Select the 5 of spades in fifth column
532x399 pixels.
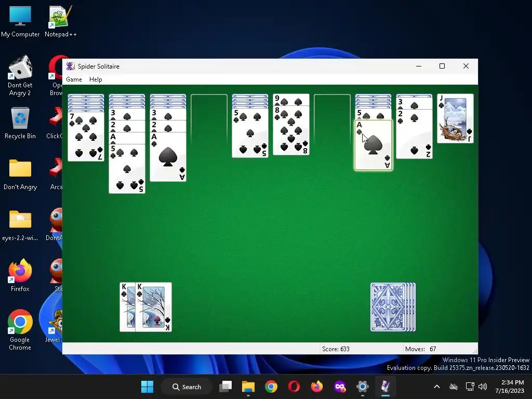coord(250,133)
